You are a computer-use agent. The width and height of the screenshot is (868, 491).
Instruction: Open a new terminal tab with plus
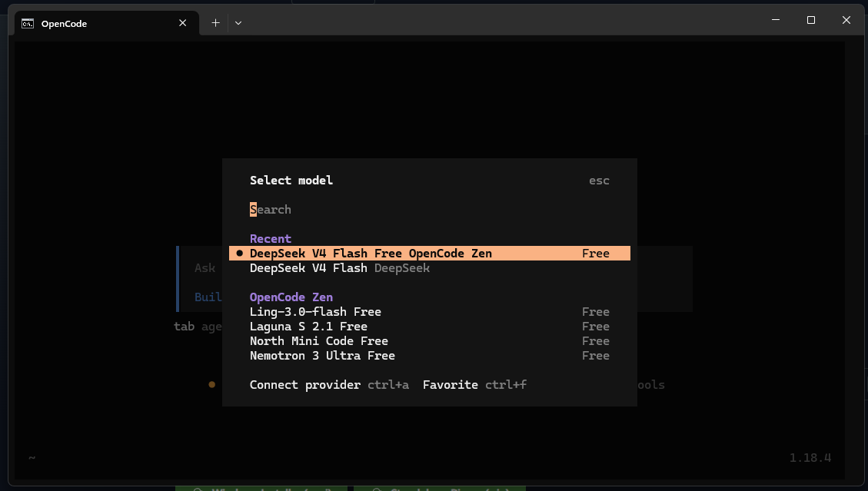pos(215,23)
